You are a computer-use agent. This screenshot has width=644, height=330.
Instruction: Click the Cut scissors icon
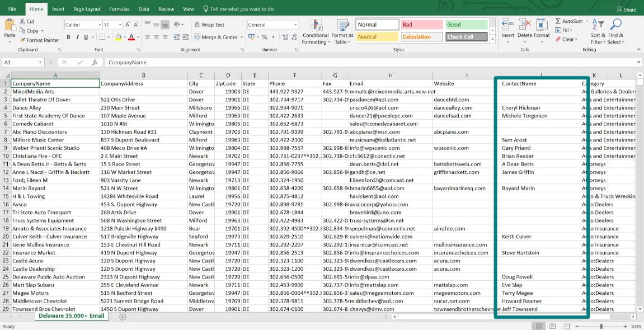tap(21, 21)
